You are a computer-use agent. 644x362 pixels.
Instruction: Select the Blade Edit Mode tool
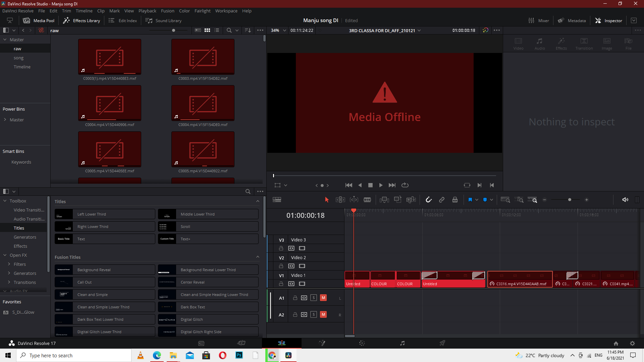367,200
